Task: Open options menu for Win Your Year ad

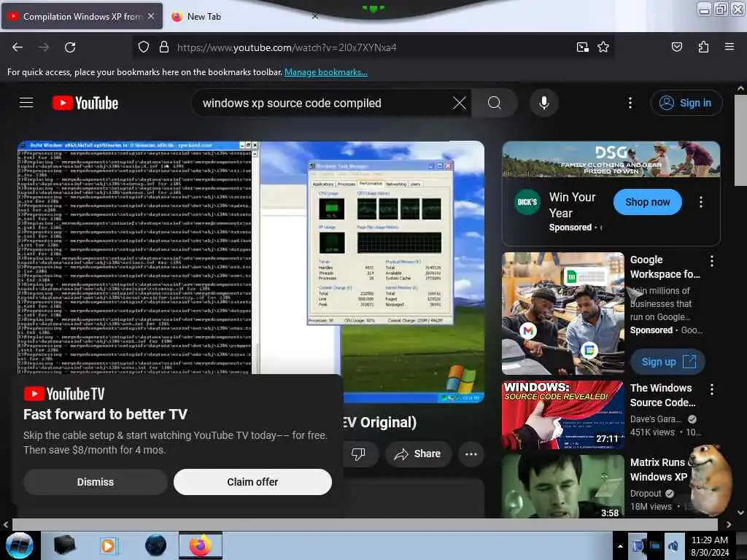Action: coord(700,202)
